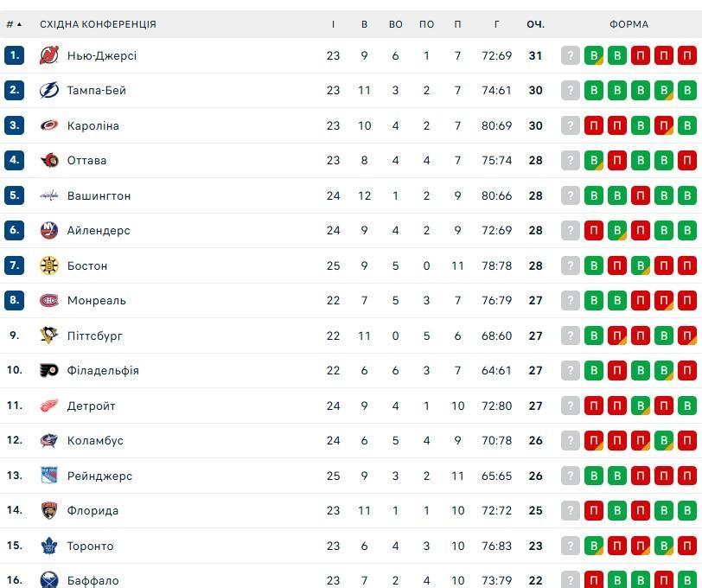Click the Tampa Bay Lightning logo
Image resolution: width=702 pixels, height=588 pixels.
49,91
